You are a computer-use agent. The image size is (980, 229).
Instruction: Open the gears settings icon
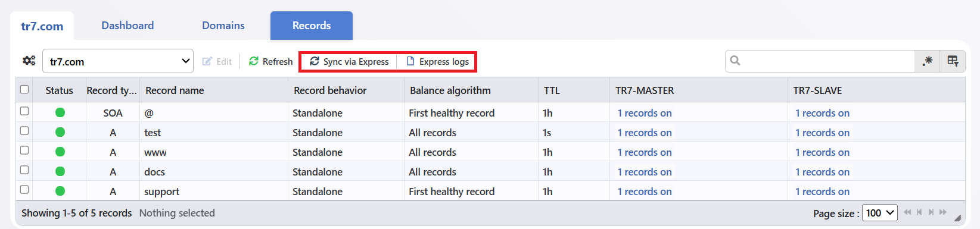(29, 61)
